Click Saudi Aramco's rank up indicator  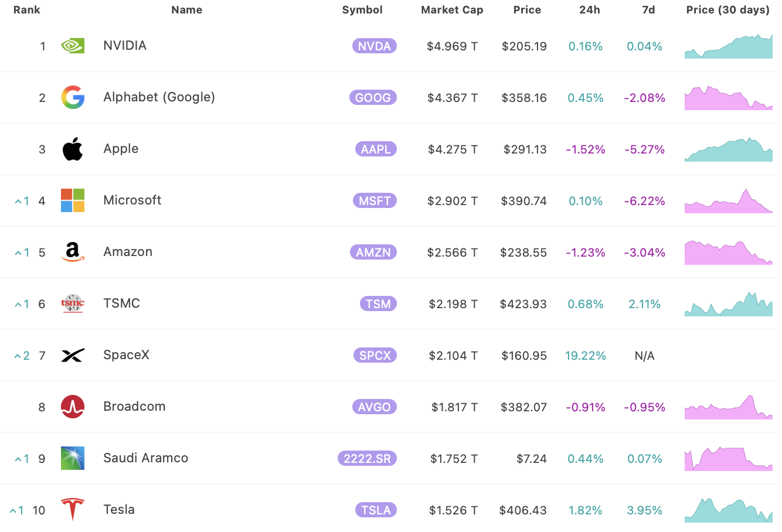pos(22,459)
